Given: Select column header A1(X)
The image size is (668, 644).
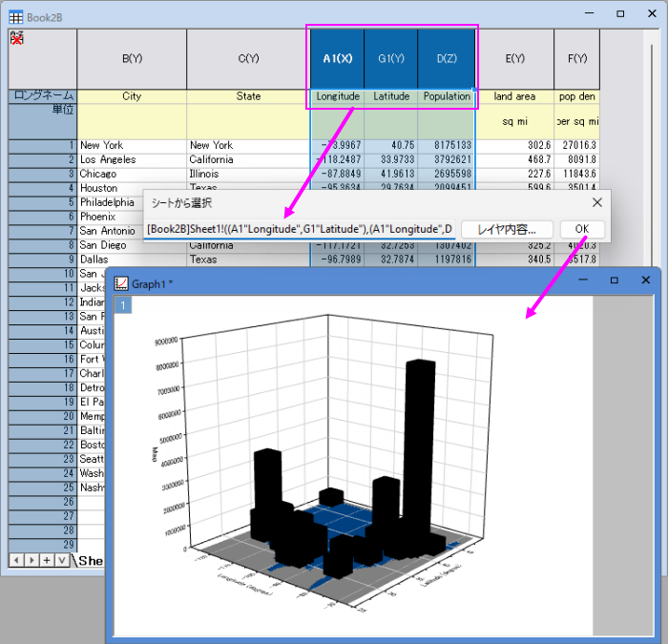Looking at the screenshot, I should point(338,59).
